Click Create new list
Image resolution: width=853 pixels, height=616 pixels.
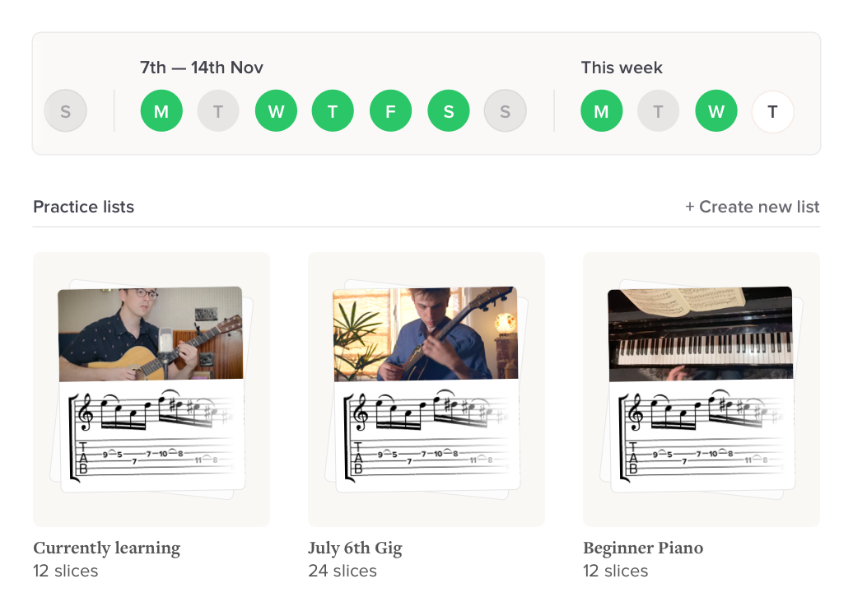(x=752, y=207)
